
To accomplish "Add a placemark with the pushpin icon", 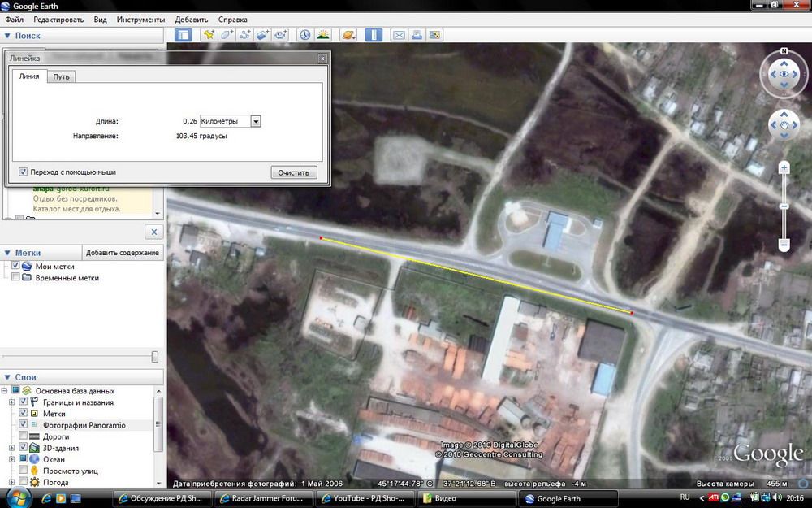I will tap(209, 35).
